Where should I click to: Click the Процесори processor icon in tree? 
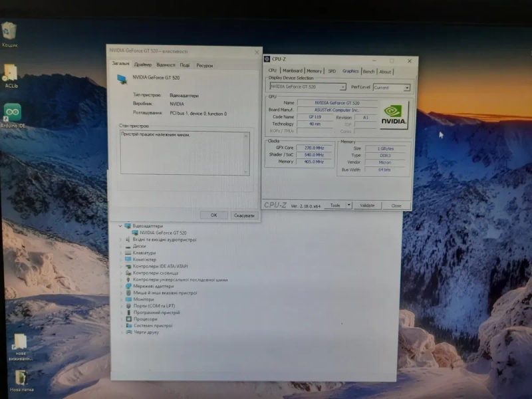pyautogui.click(x=129, y=319)
